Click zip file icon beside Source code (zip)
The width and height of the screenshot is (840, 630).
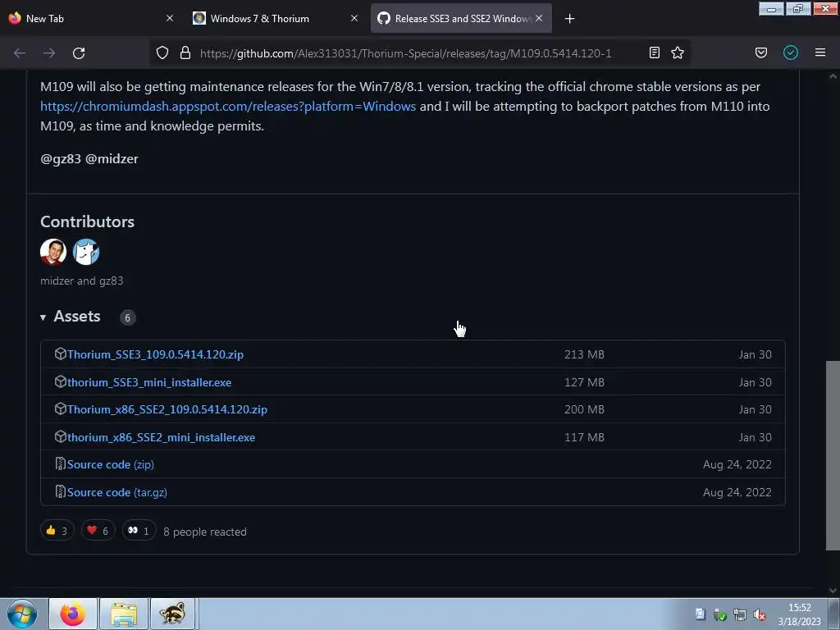pyautogui.click(x=61, y=464)
